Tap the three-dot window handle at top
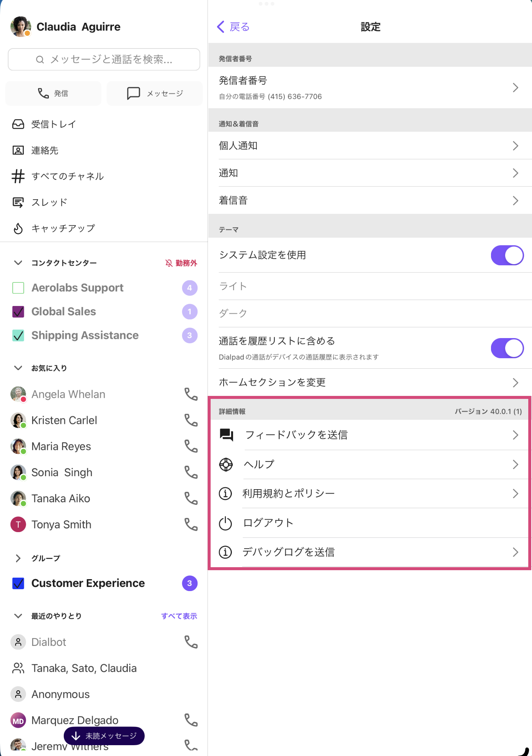 (x=267, y=4)
